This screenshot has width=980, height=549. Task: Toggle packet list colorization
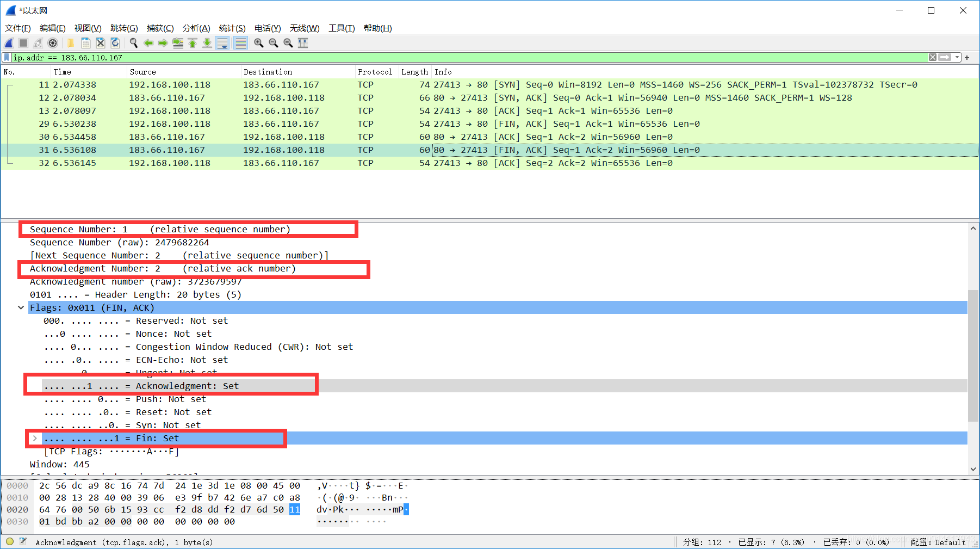coord(240,43)
